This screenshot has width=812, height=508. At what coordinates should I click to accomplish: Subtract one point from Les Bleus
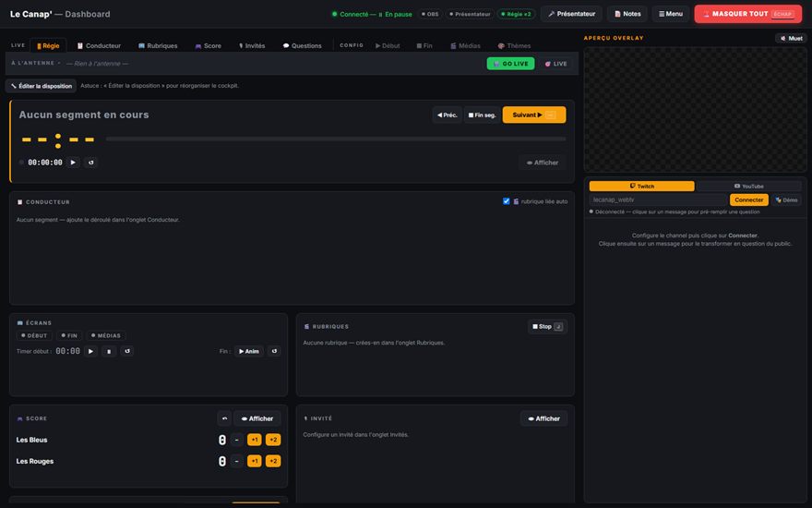236,440
